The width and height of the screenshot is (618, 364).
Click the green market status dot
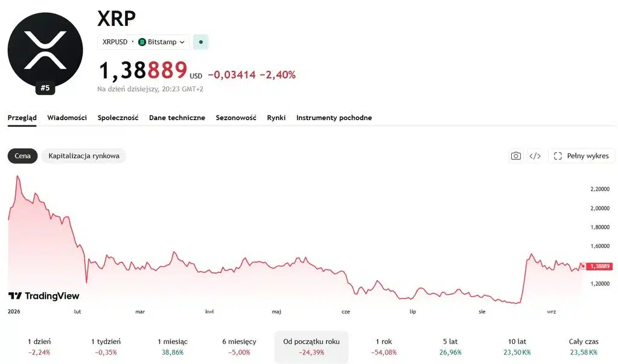tap(200, 42)
